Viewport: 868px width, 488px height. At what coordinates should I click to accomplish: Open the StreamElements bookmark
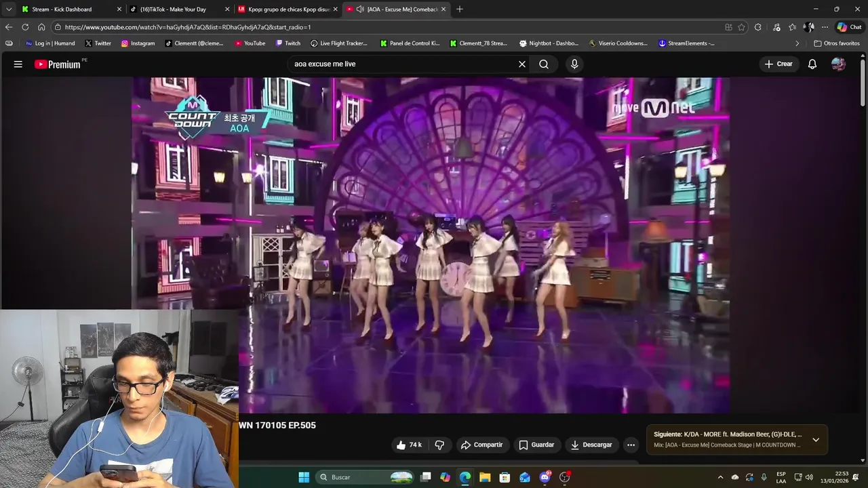pyautogui.click(x=687, y=43)
